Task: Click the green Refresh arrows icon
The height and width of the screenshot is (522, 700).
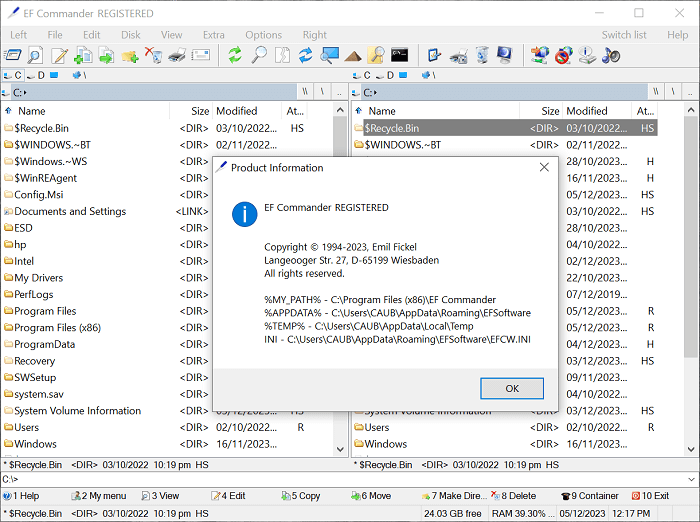Action: pyautogui.click(x=235, y=55)
